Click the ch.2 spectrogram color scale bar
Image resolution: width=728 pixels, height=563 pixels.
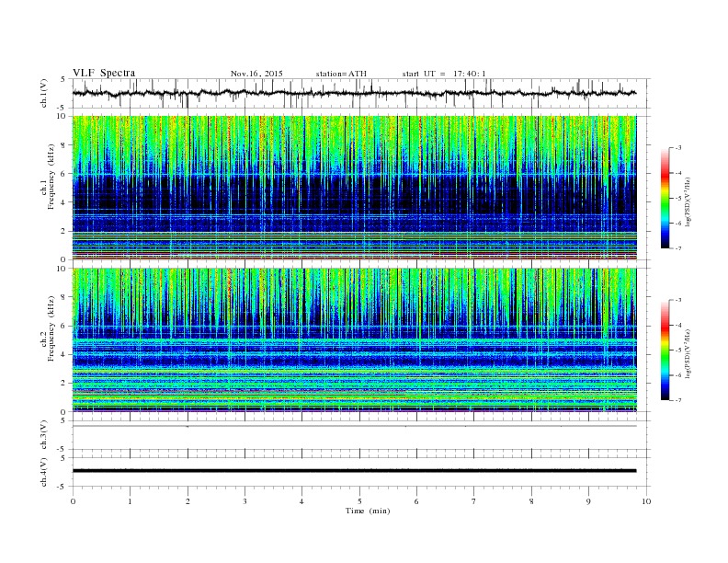coord(665,350)
